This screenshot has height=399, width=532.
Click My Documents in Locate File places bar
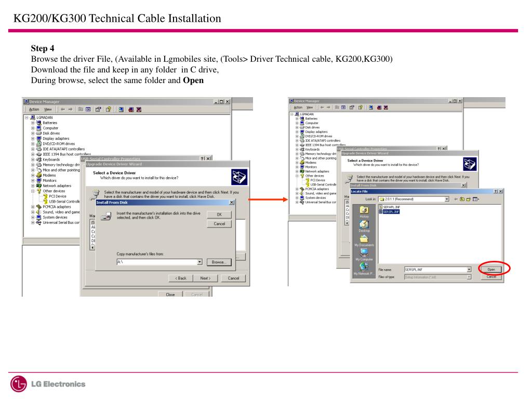click(364, 241)
